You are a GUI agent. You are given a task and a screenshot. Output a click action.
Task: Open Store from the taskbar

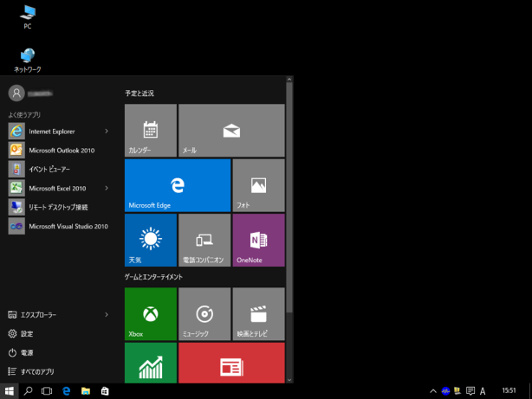pyautogui.click(x=105, y=391)
